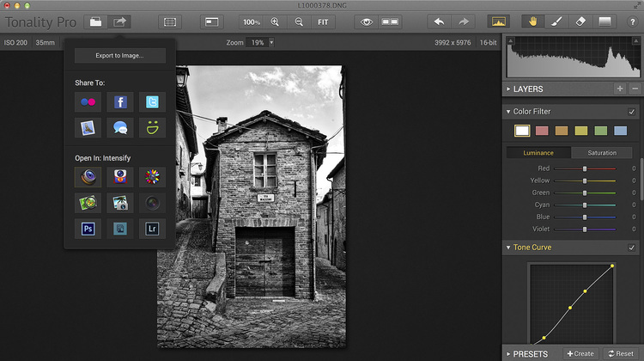
Task: Toggle preview with the eye icon
Action: pyautogui.click(x=367, y=21)
